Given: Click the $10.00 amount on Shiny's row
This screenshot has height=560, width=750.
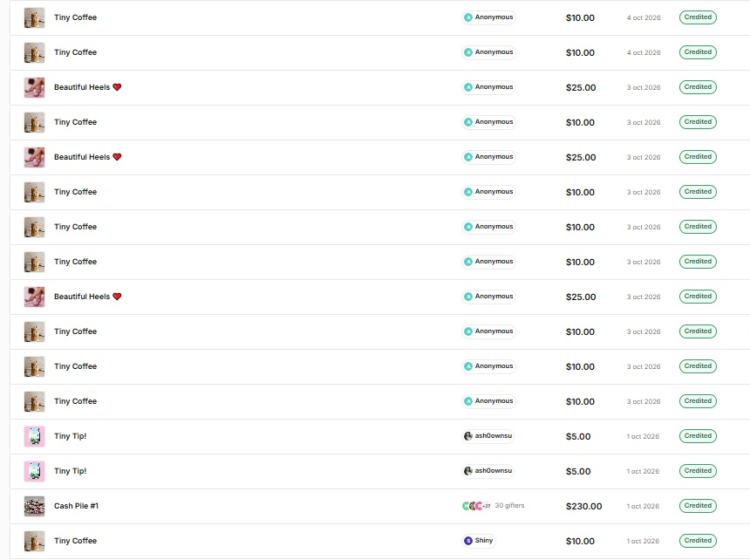Looking at the screenshot, I should click(580, 541).
